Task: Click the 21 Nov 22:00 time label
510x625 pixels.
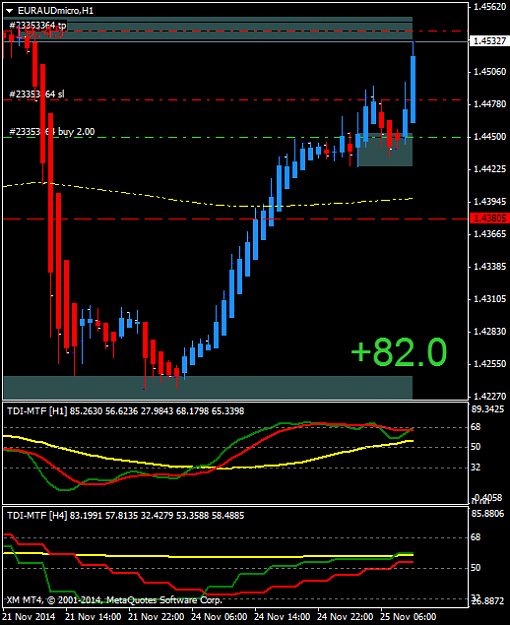Action: (x=156, y=617)
